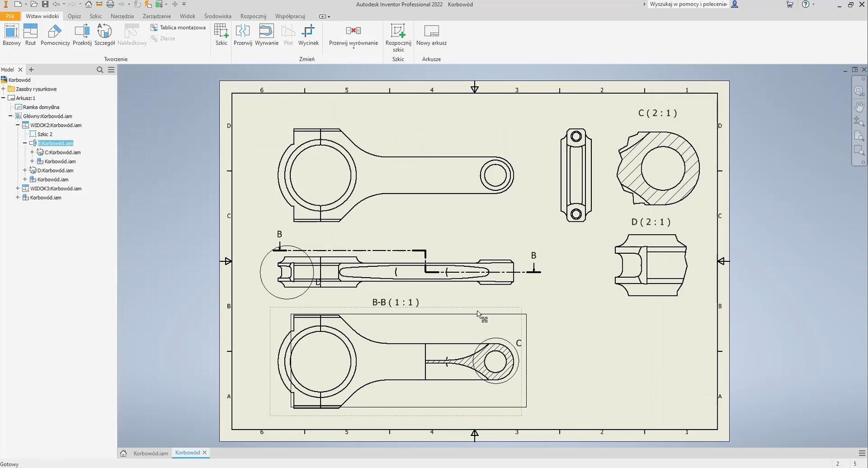Open the Plik file menu
The width and height of the screenshot is (868, 468).
10,16
